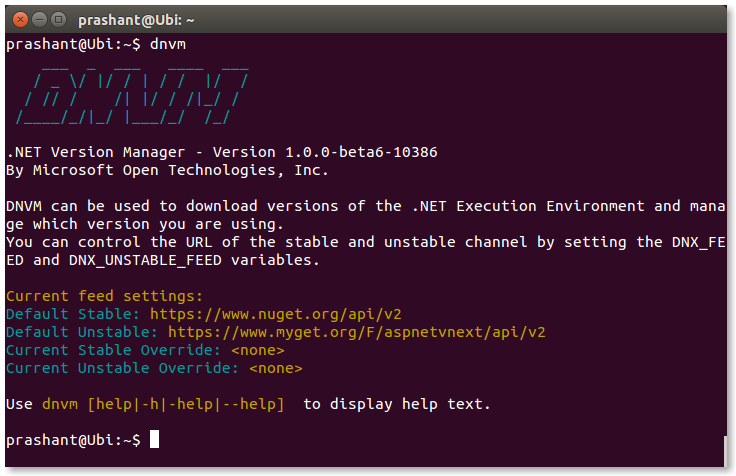This screenshot has height=476, width=736.
Task: Close the terminal window
Action: coord(20,20)
